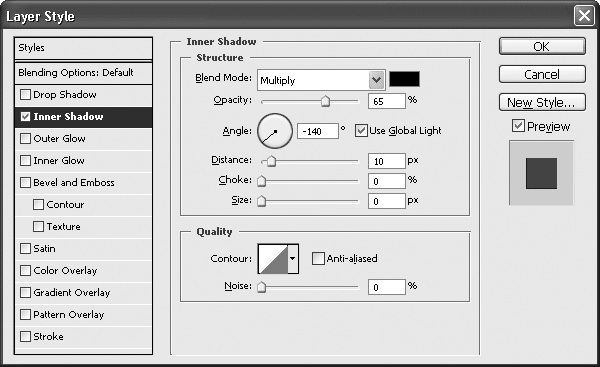The image size is (600, 367).
Task: Click the Distance slider handle
Action: (271, 161)
